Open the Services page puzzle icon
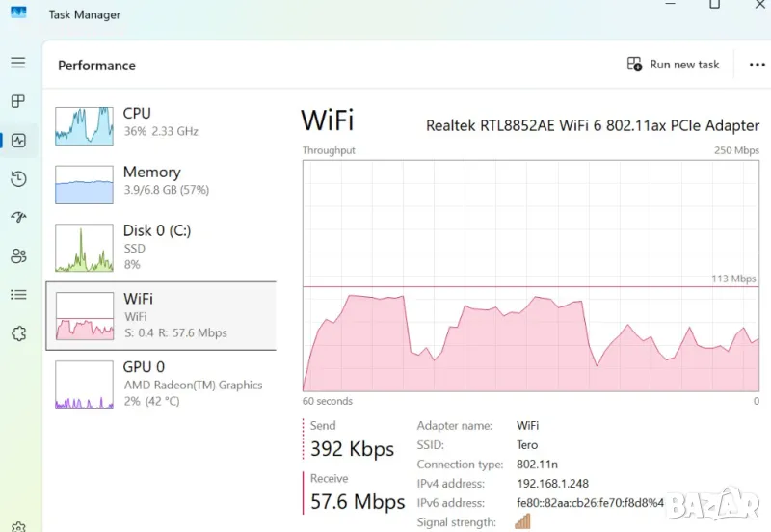The height and width of the screenshot is (532, 771). click(x=17, y=333)
